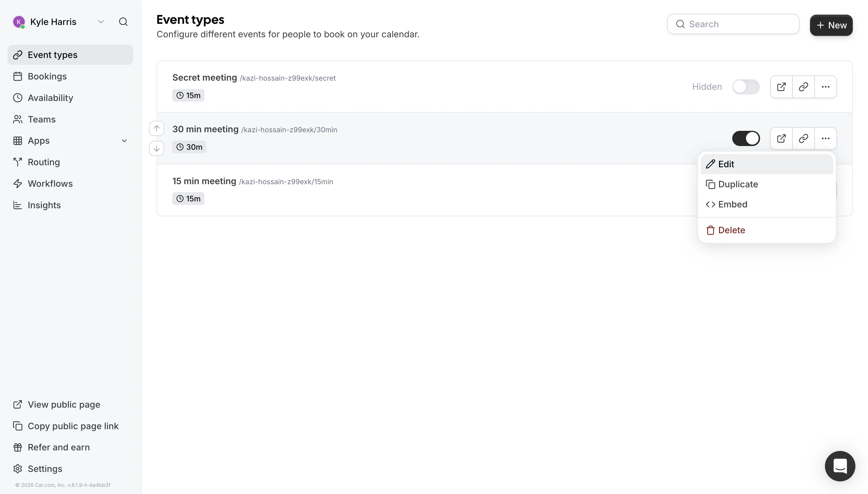Image resolution: width=868 pixels, height=494 pixels.
Task: Disable the 30 min meeting visibility toggle
Action: [746, 138]
